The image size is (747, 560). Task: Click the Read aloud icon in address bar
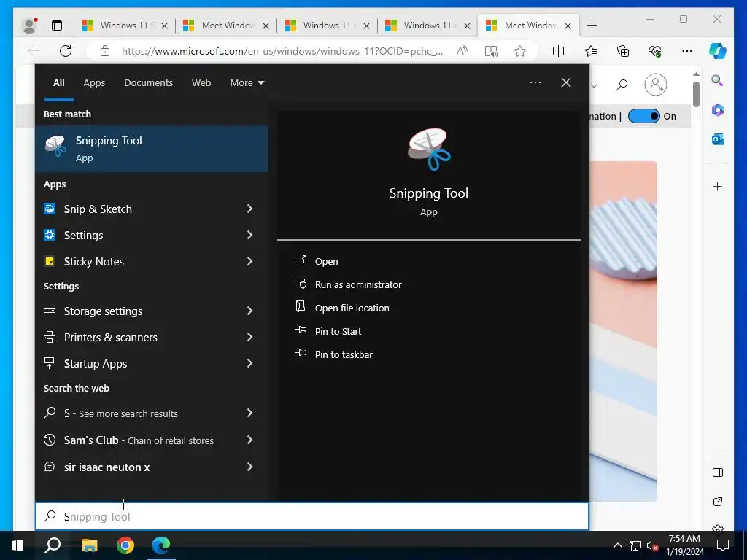[462, 51]
